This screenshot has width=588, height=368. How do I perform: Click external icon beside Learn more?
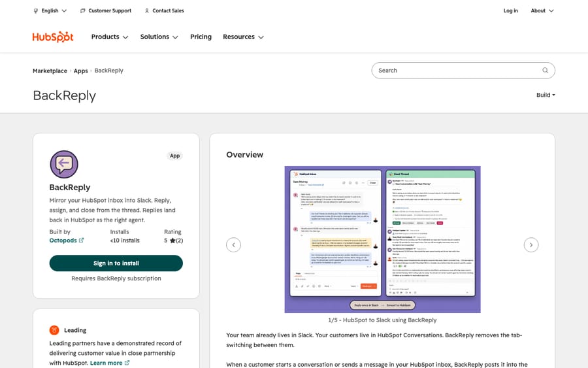pos(127,363)
